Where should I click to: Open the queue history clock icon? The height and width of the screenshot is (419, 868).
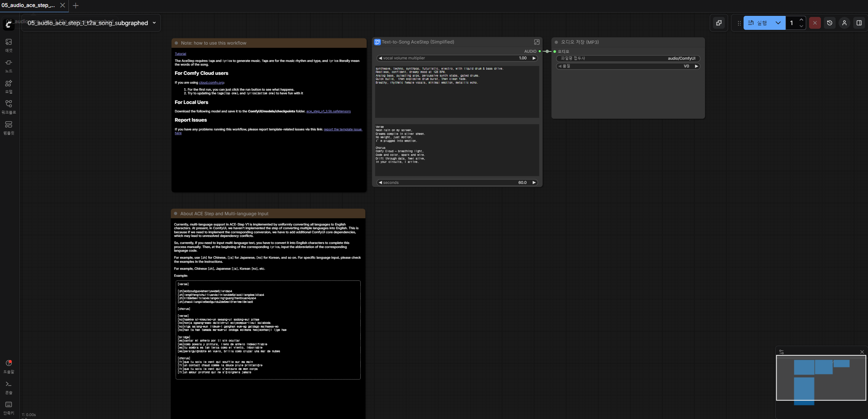click(829, 23)
